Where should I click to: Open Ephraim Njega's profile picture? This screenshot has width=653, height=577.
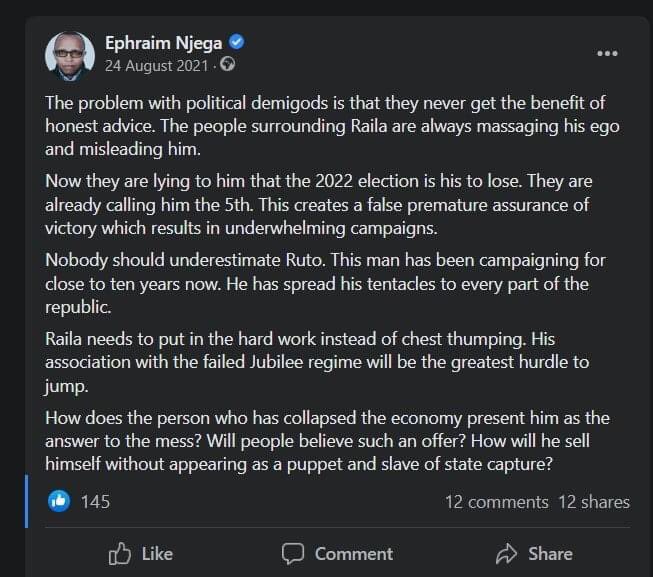(x=70, y=56)
